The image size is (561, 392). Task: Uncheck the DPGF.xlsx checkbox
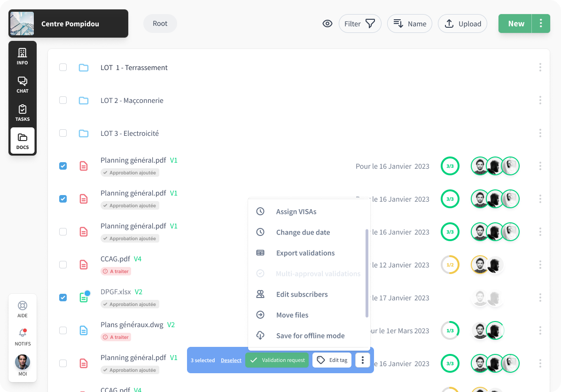pos(63,298)
